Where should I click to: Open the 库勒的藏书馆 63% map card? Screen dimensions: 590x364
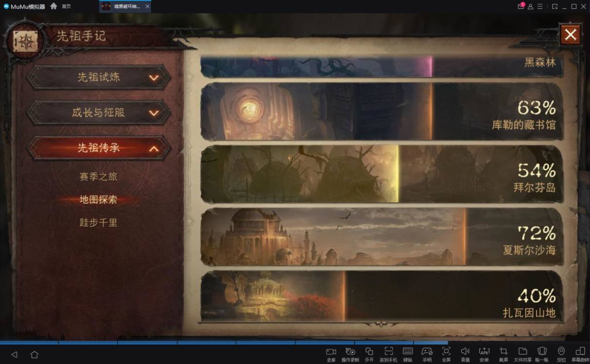[382, 111]
